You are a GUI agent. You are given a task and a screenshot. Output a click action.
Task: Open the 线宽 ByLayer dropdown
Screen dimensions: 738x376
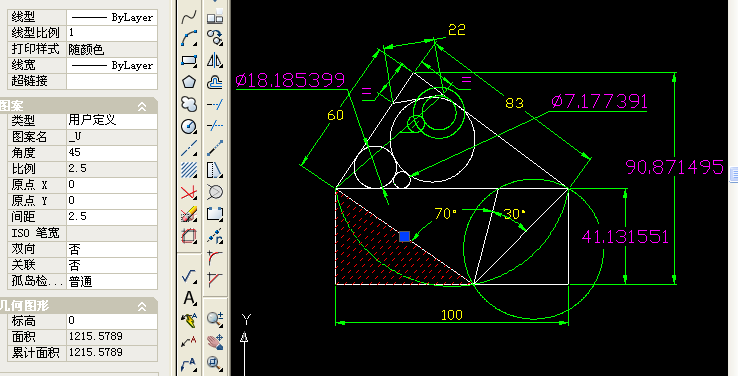(112, 65)
